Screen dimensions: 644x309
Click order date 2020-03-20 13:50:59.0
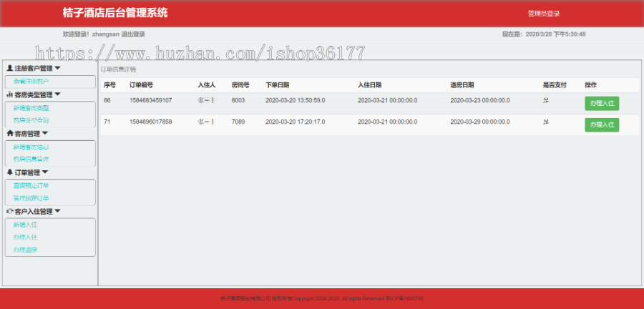tap(296, 100)
